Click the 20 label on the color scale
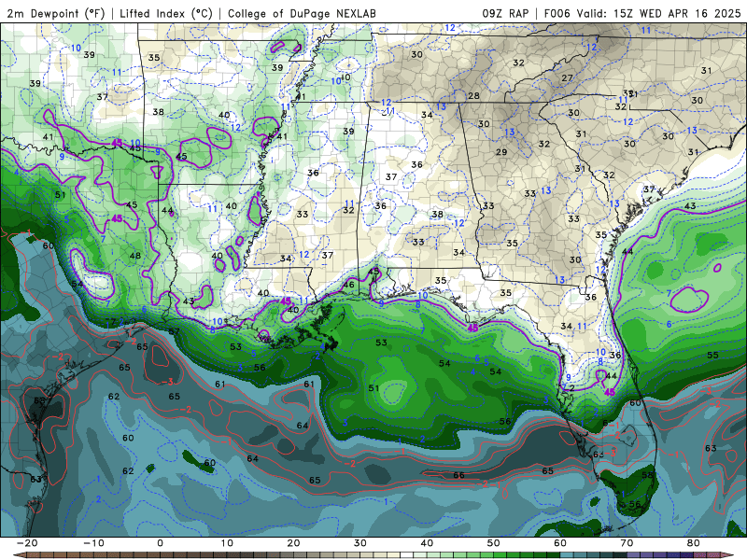 click(293, 543)
